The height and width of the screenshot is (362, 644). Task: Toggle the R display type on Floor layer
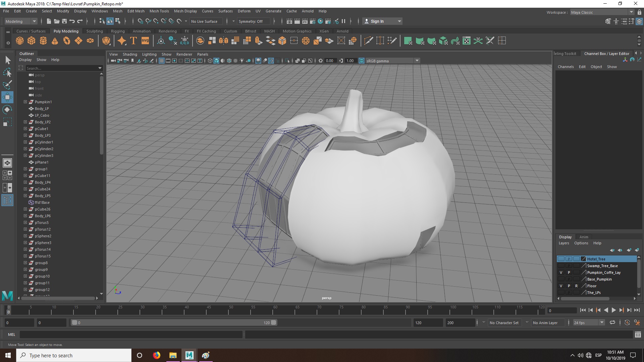pyautogui.click(x=576, y=286)
